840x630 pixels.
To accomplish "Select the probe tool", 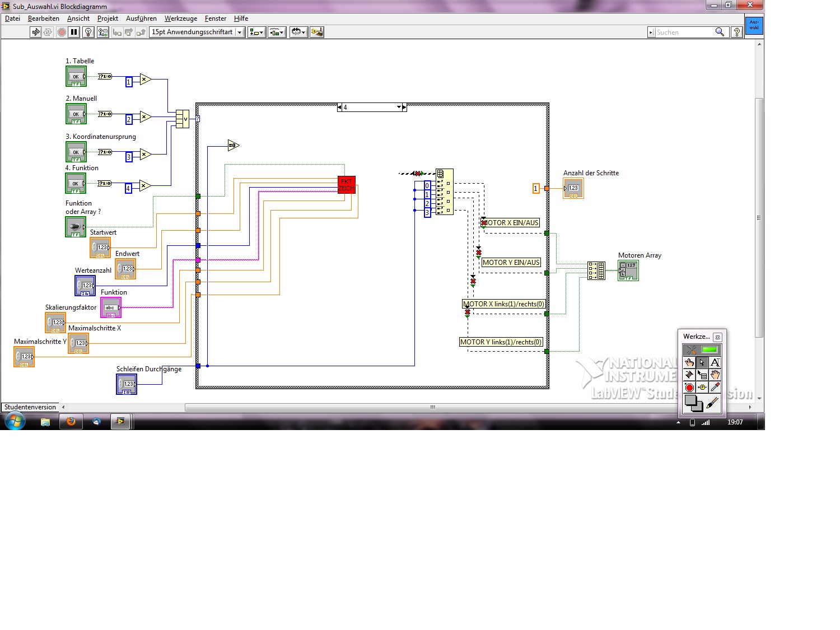I will [x=702, y=388].
